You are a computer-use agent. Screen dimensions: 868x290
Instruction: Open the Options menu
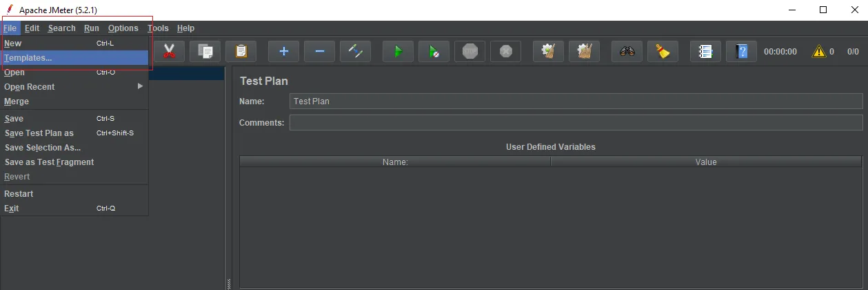coord(123,28)
